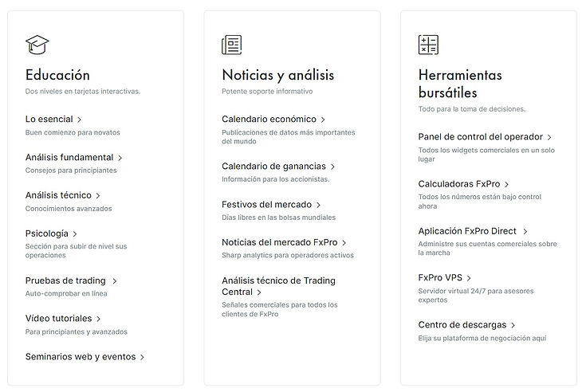Open Noticias del mercado FxPro
The width and height of the screenshot is (586, 392).
[280, 242]
